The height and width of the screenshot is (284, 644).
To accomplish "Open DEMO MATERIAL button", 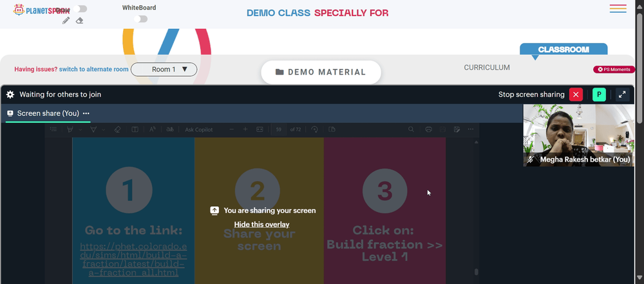I will 321,72.
